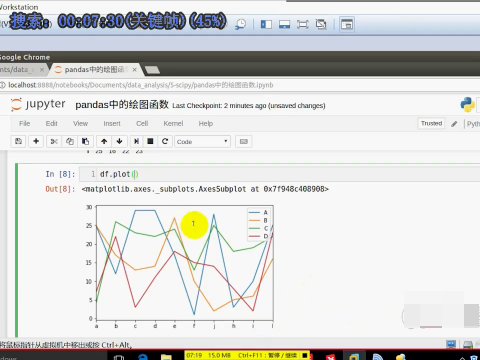Viewport: 480px width, 360px height.
Task: Run the current cell with the run icon
Action: pyautogui.click(x=136, y=141)
